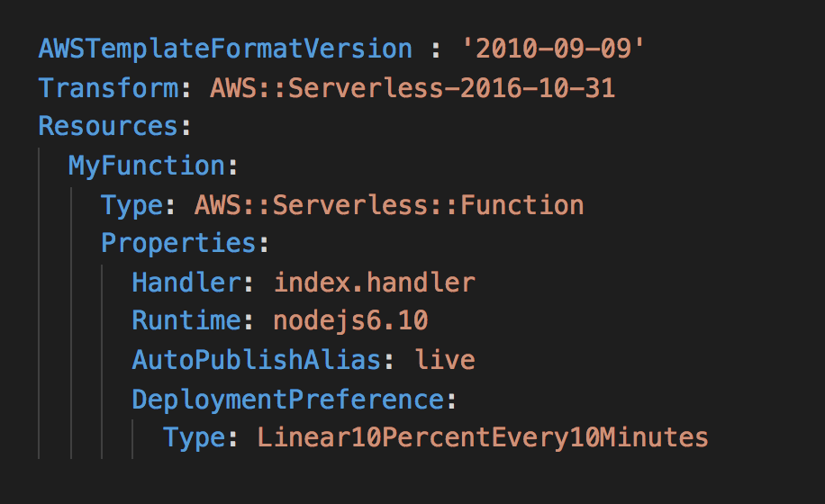Click the AWS::Serverless-2016-10-31 value

tap(412, 88)
